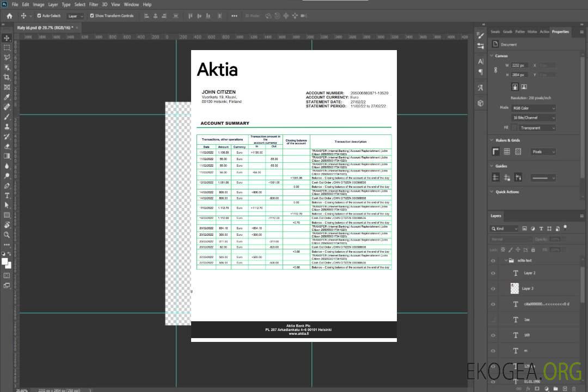The image size is (588, 392).
Task: Open the Properties panel options menu
Action: [x=581, y=32]
